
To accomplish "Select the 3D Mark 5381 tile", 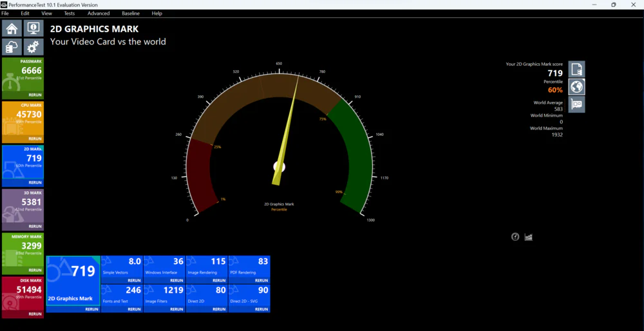I will coord(23,206).
